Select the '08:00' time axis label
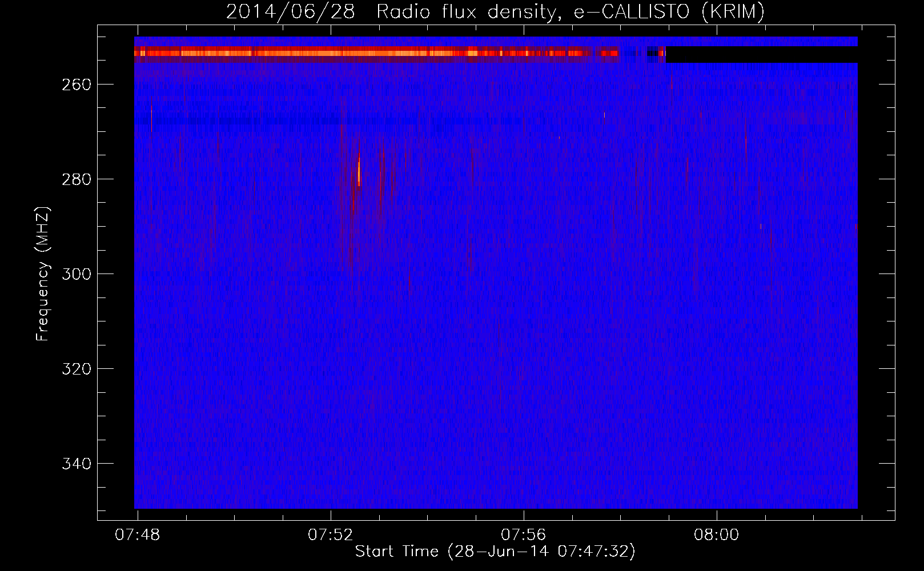This screenshot has width=924, height=571. (717, 535)
